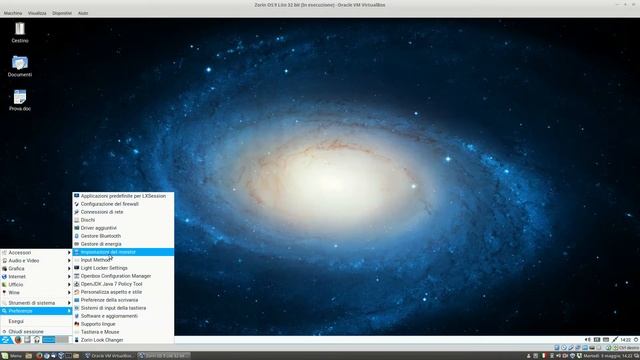Open host Menu button on bottom taskbar
This screenshot has width=640, height=360.
[11, 356]
